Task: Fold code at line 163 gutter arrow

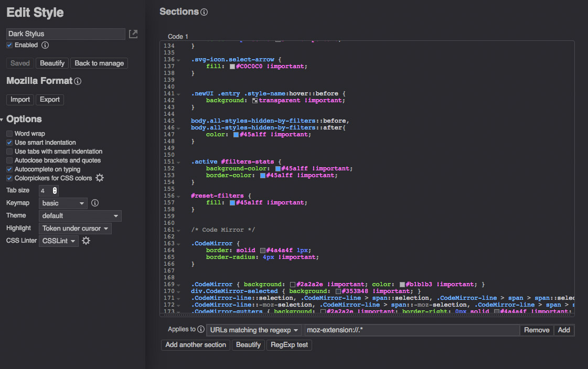Action: (178, 244)
